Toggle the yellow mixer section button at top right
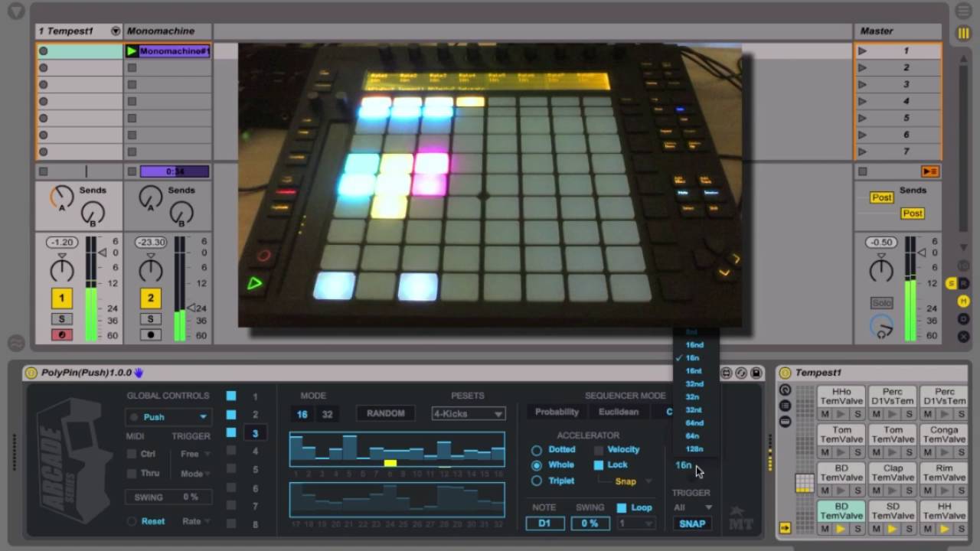Image resolution: width=980 pixels, height=551 pixels. [964, 33]
